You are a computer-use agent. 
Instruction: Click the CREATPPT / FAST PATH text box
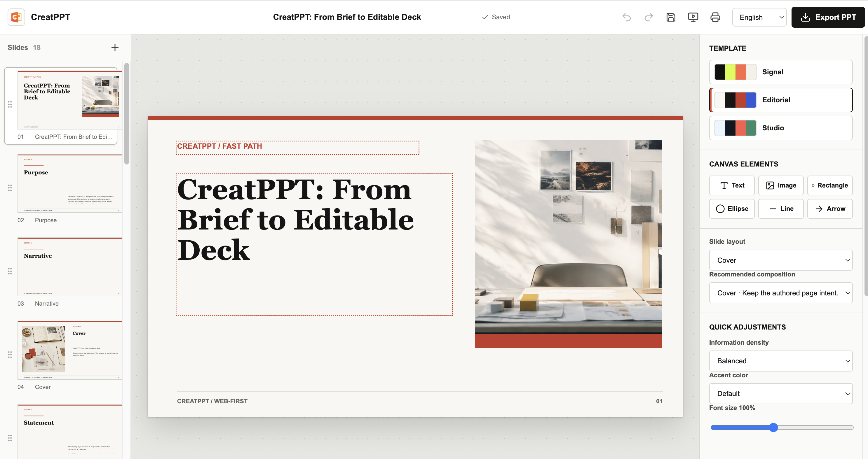pos(297,148)
